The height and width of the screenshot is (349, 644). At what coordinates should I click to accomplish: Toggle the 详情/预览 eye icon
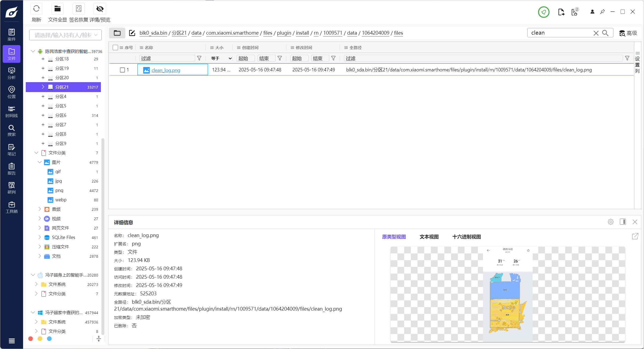point(100,9)
